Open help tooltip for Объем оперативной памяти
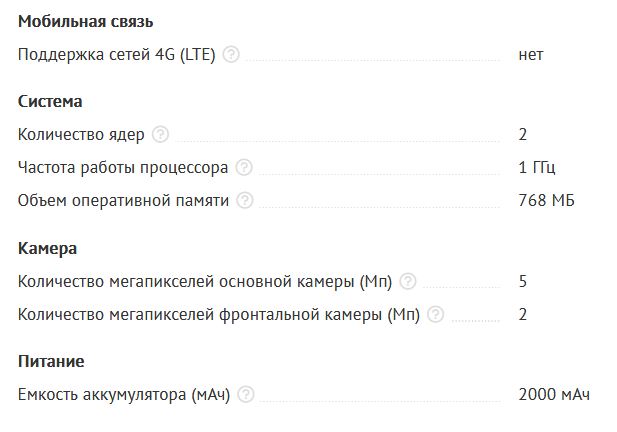Viewport: 617px width, 432px height. (245, 200)
